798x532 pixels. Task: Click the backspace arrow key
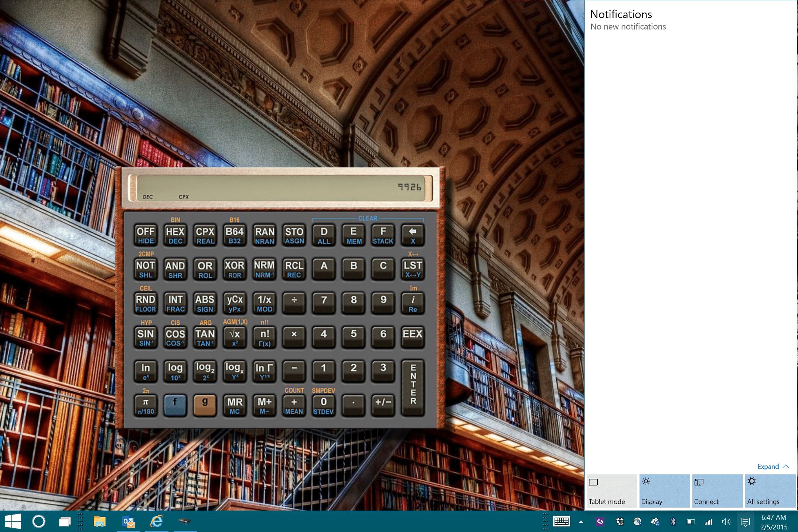413,235
